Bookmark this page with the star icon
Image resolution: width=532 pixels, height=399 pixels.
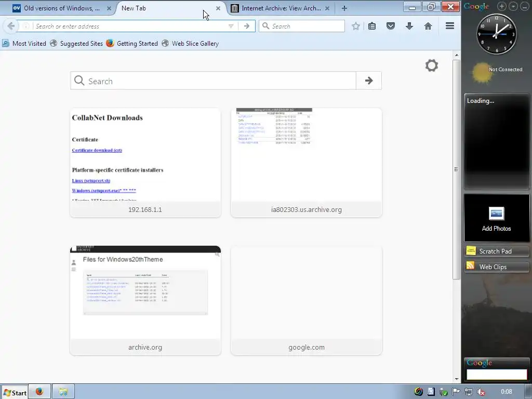(x=355, y=26)
